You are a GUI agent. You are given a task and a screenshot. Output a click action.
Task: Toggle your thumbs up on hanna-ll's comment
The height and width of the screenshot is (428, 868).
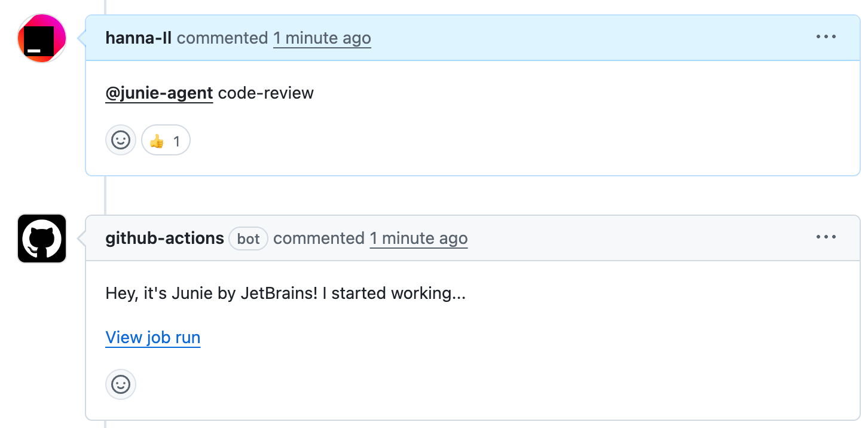pos(166,140)
